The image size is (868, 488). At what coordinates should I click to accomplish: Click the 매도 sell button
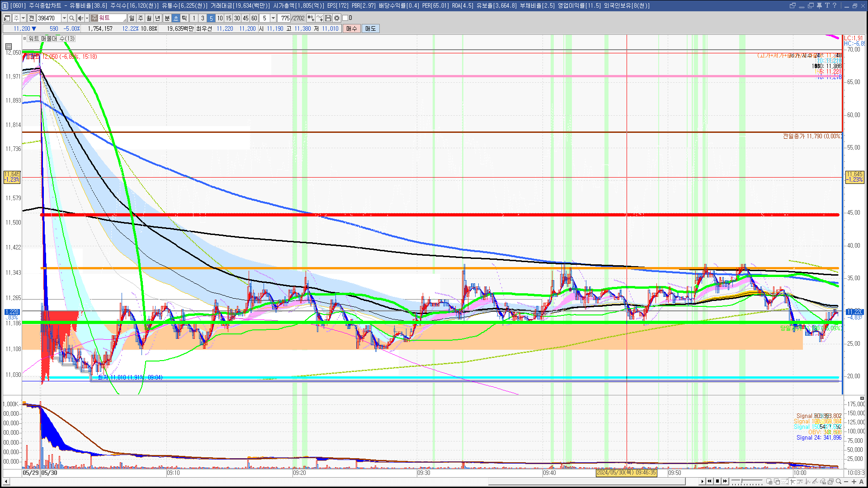(x=371, y=28)
